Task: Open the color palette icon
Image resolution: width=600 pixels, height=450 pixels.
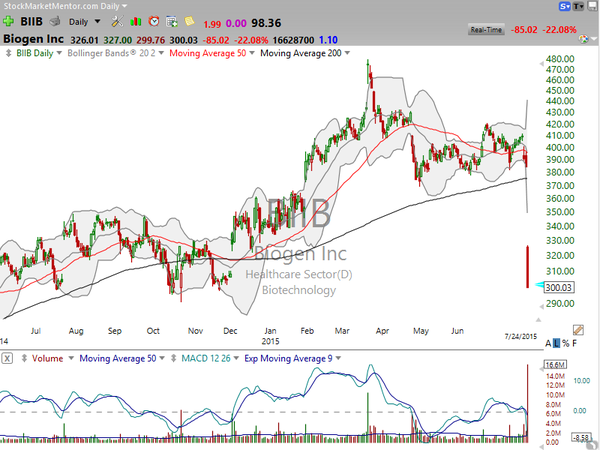Action: pos(583,39)
